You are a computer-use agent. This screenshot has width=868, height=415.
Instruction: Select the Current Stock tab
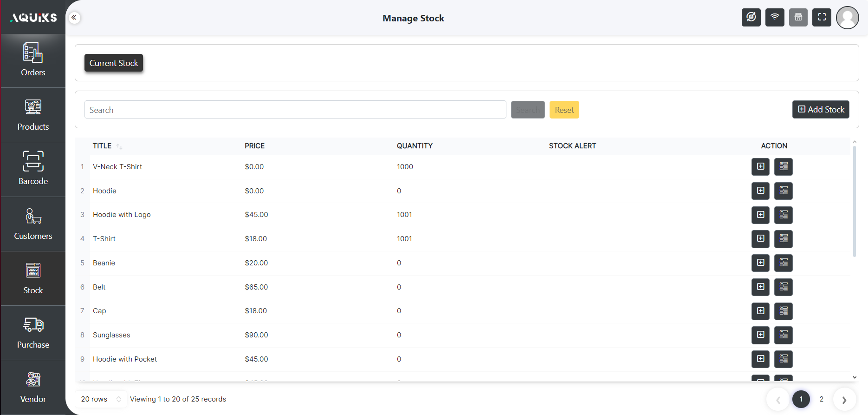tap(114, 63)
